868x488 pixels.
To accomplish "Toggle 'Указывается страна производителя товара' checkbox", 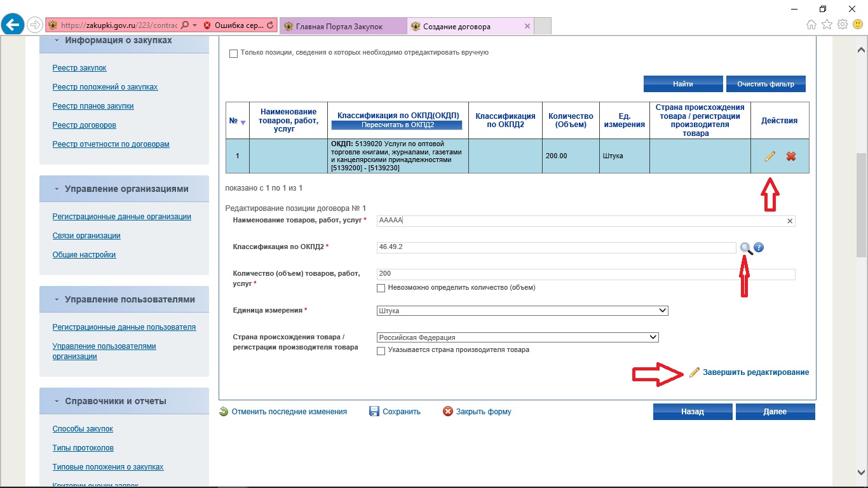I will coord(381,351).
